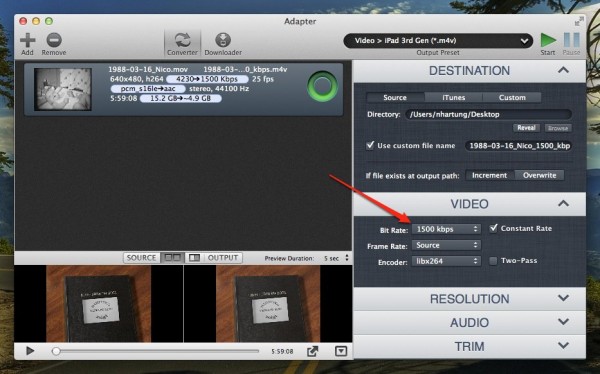The height and width of the screenshot is (374, 600).
Task: Choose Overwrite for existing files
Action: 539,175
